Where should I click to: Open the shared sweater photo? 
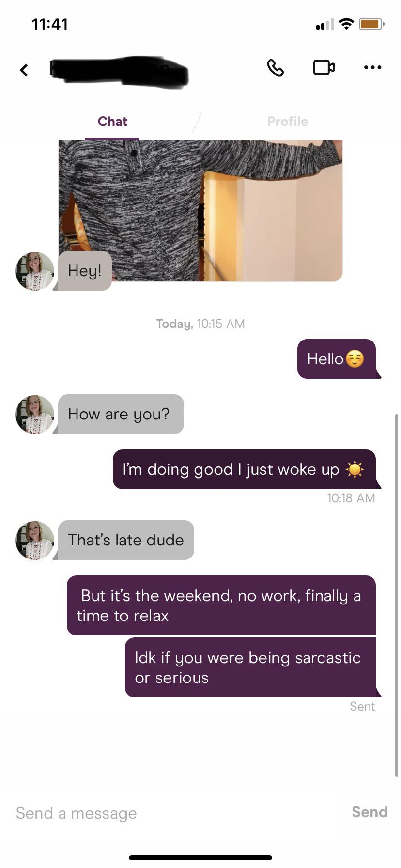[200, 210]
